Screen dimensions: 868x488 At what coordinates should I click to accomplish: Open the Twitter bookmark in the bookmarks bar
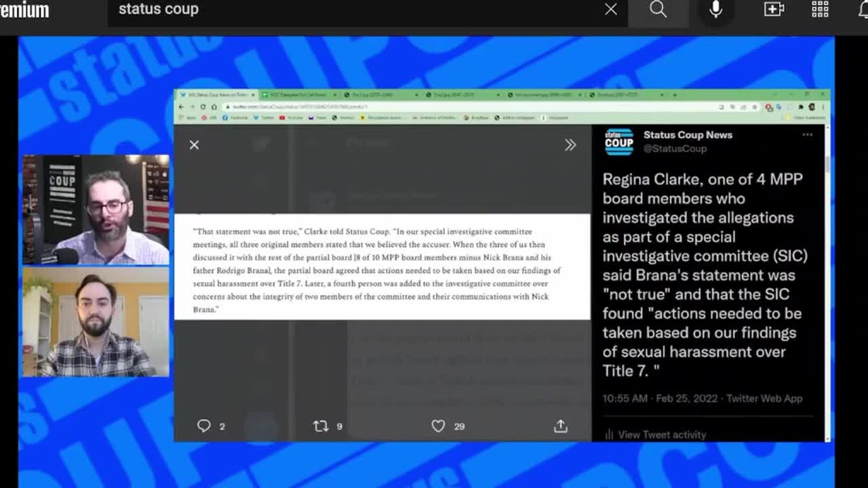point(263,117)
